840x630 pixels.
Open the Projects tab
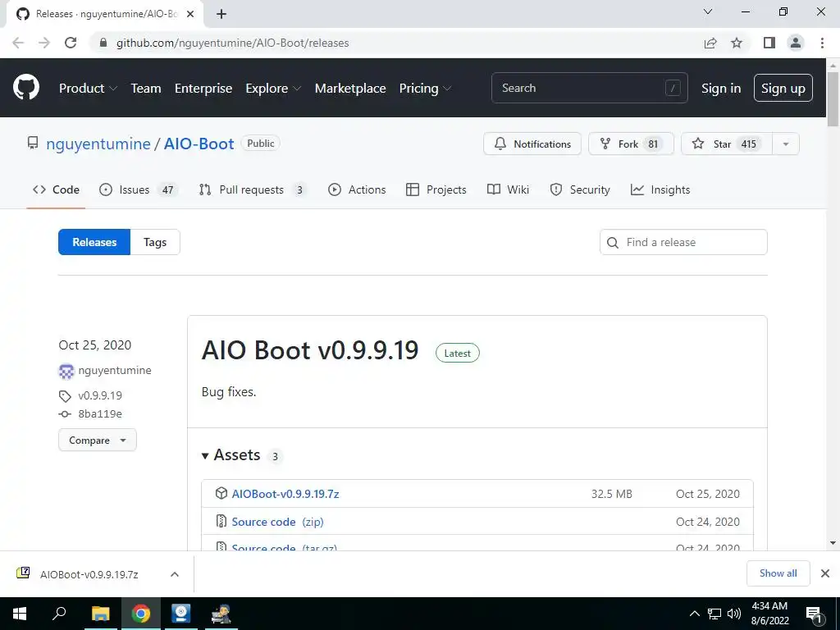click(436, 189)
